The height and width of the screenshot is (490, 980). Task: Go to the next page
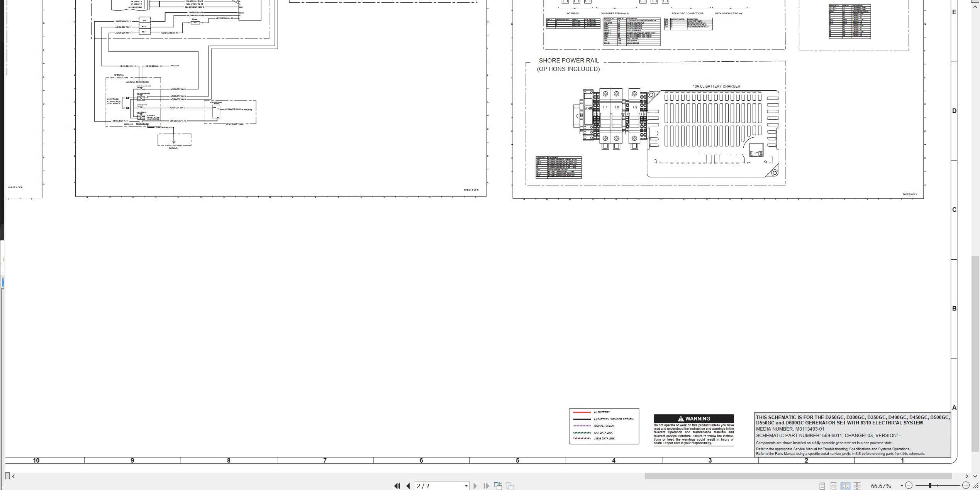click(475, 486)
